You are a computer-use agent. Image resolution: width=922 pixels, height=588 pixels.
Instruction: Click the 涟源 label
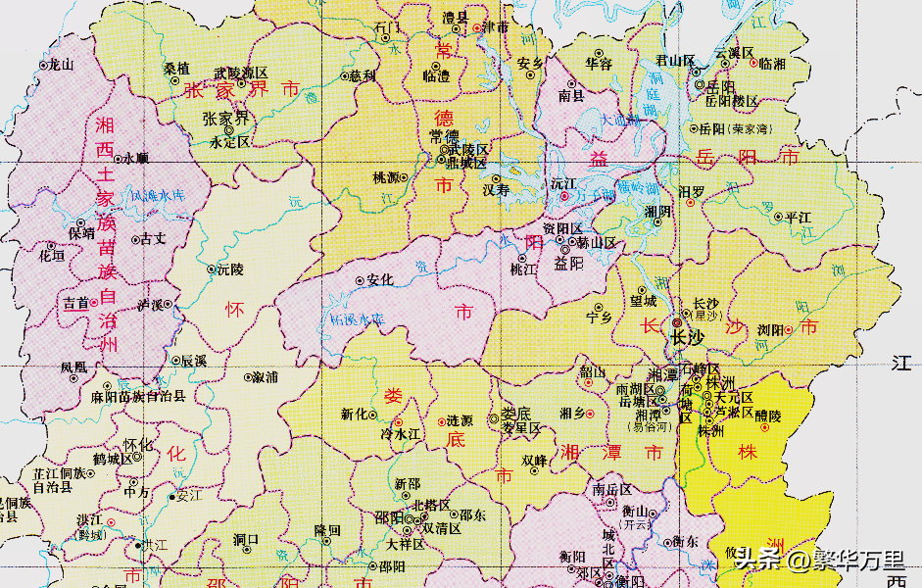point(460,421)
